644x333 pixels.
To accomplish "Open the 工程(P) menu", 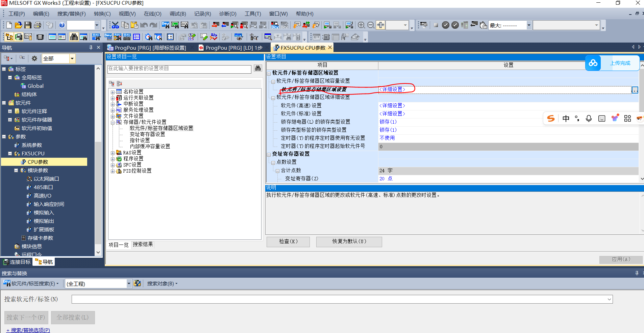I will click(17, 14).
